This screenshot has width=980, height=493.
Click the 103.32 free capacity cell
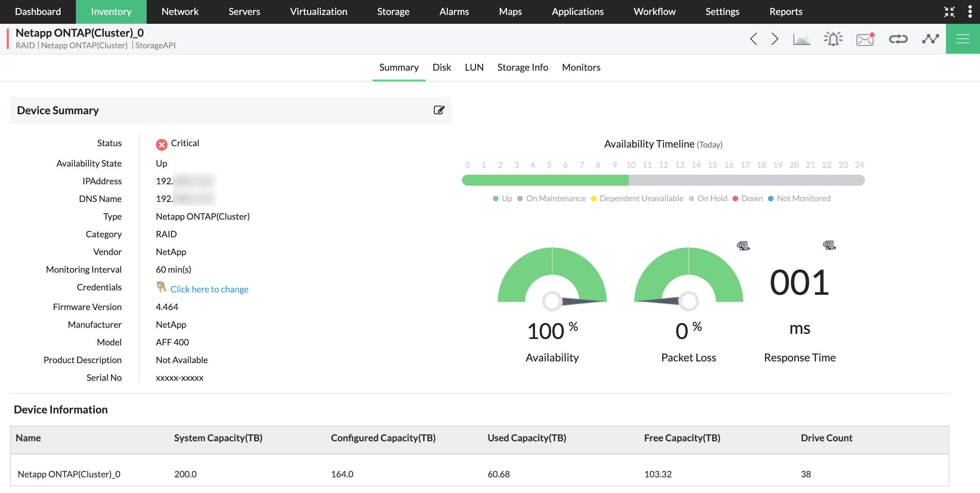(658, 474)
